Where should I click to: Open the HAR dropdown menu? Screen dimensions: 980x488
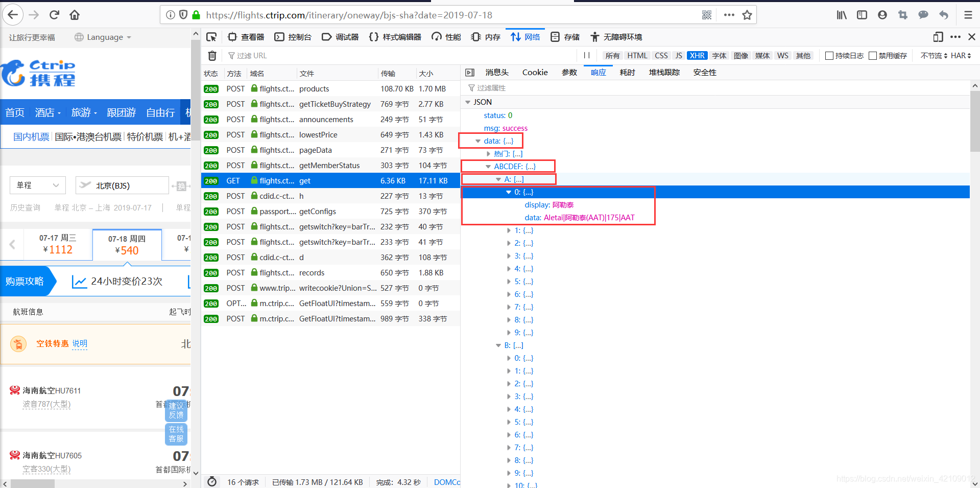[x=961, y=56]
